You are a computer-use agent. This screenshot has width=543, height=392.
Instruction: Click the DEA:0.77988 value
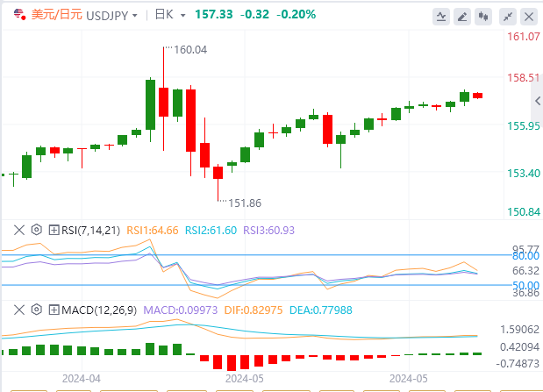(x=321, y=310)
